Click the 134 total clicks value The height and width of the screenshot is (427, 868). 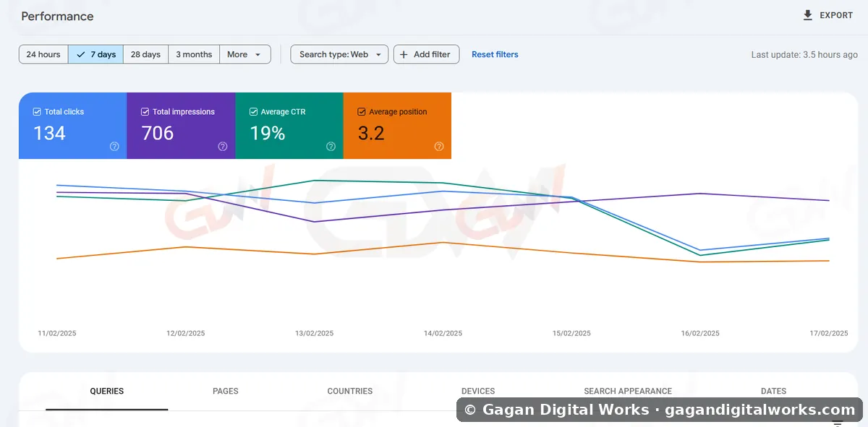tap(49, 133)
